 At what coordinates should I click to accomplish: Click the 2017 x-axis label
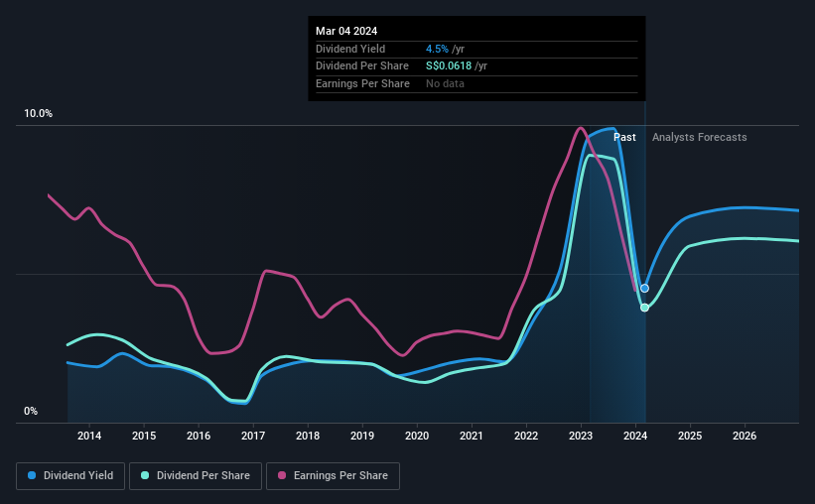253,436
